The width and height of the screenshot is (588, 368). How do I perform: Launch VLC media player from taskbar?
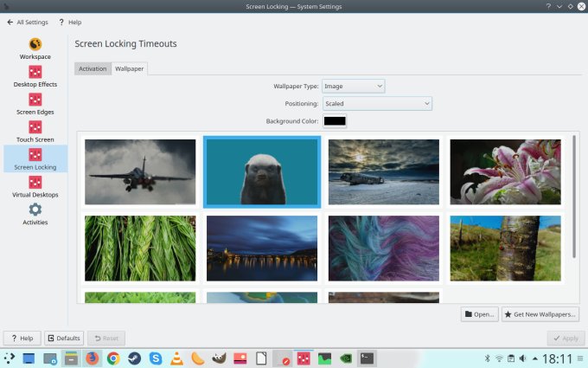pyautogui.click(x=176, y=358)
